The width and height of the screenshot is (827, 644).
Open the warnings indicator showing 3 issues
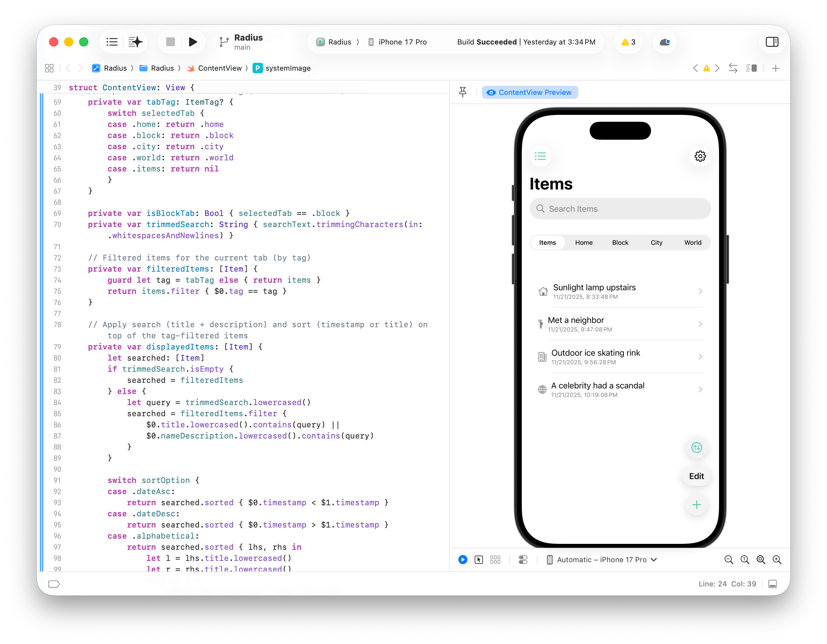point(628,42)
